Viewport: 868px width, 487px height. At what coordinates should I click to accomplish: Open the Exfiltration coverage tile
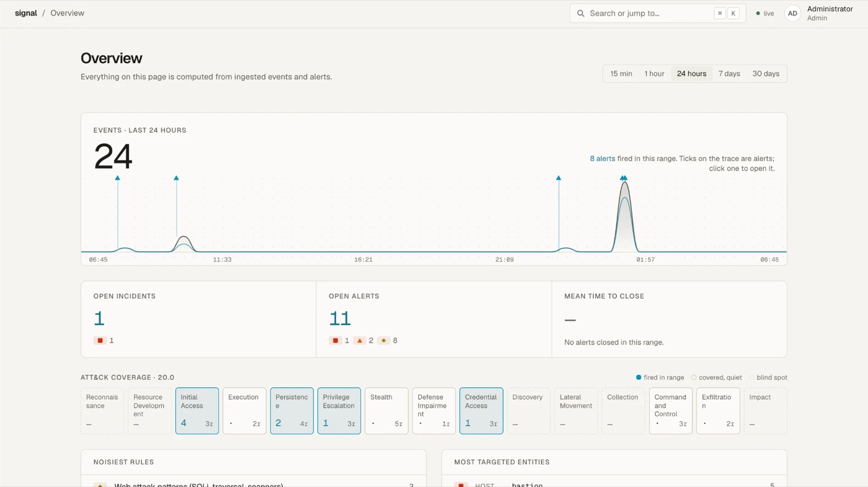[x=718, y=411]
